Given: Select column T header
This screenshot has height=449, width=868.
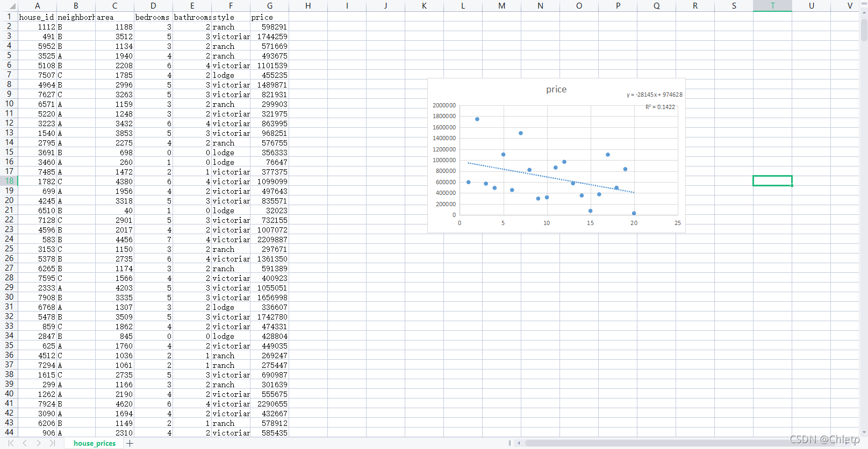Looking at the screenshot, I should [772, 6].
